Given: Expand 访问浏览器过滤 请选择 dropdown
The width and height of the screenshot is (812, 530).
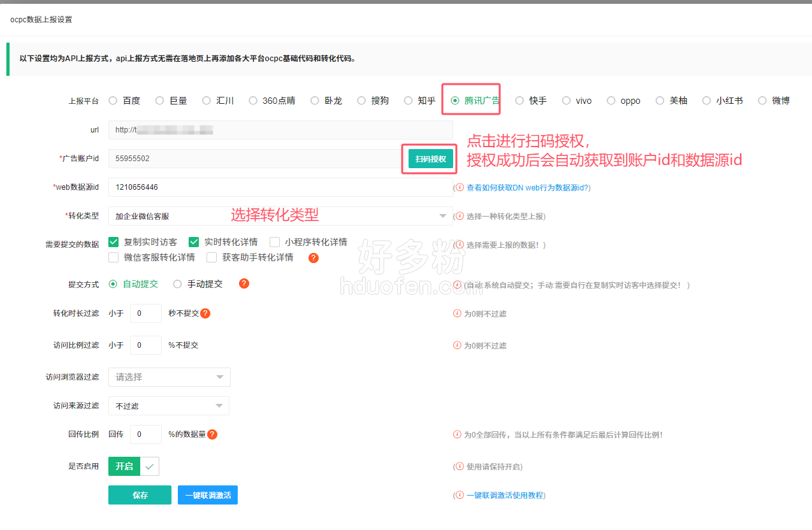Looking at the screenshot, I should pos(169,377).
